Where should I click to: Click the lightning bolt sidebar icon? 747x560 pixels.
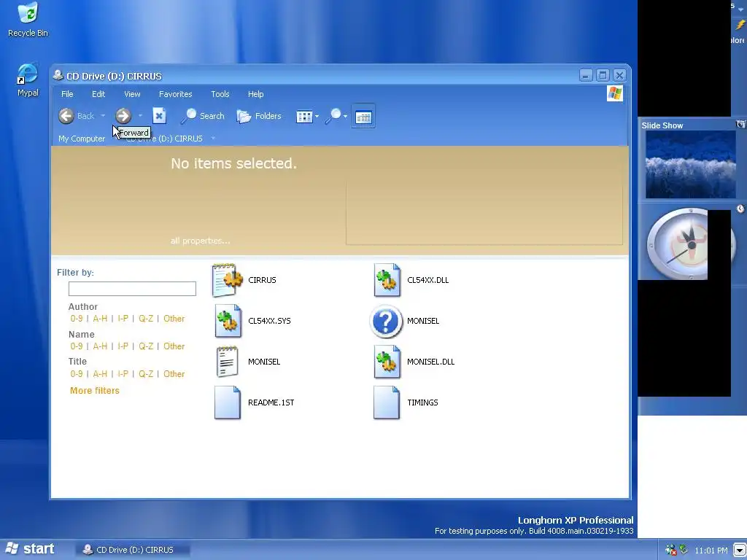(x=740, y=25)
